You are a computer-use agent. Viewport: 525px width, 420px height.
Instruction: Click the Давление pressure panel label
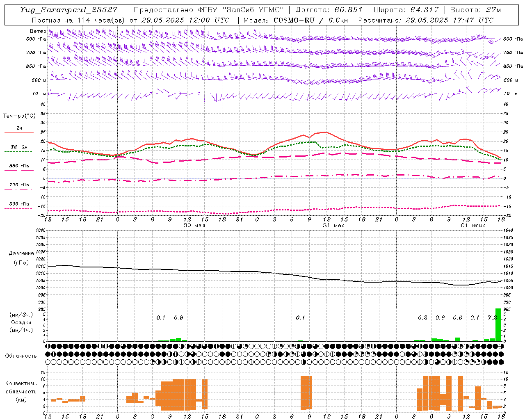point(21,253)
